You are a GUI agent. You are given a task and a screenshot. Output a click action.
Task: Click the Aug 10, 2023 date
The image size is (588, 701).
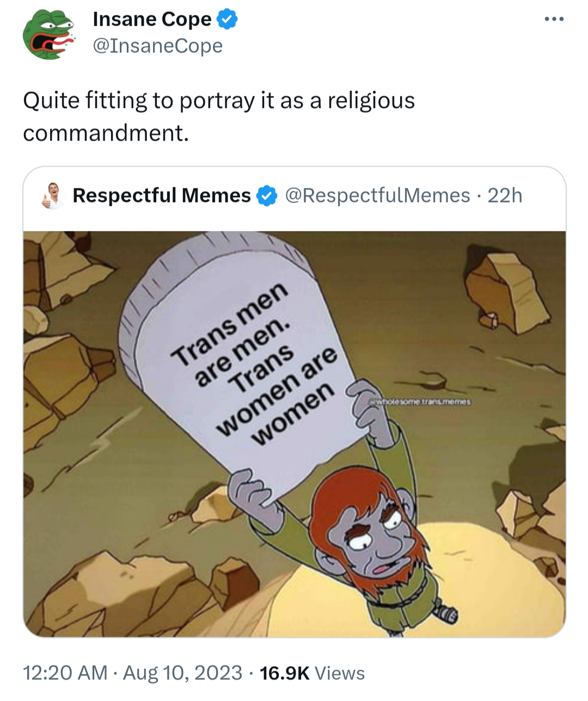coord(182,673)
